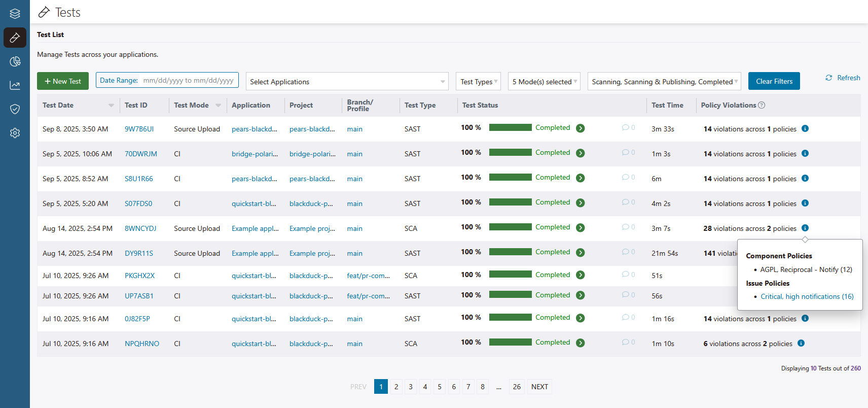Expand the Select Applications dropdown
Viewport: 868px width, 408px height.
(x=347, y=82)
